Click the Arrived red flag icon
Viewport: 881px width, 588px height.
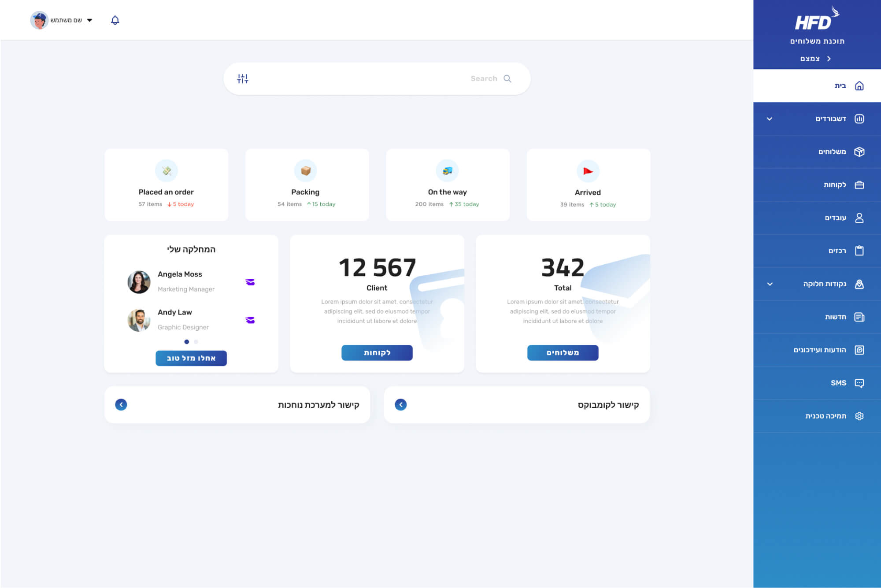[x=588, y=171]
